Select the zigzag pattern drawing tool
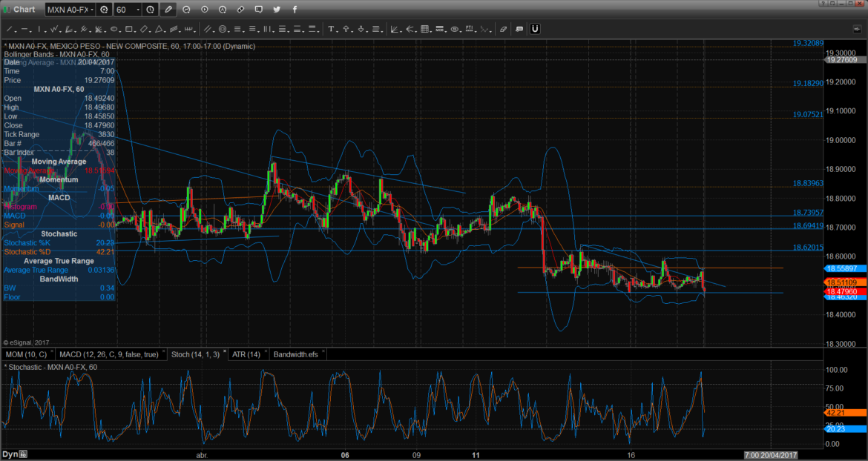This screenshot has width=868, height=461. pyautogui.click(x=54, y=29)
